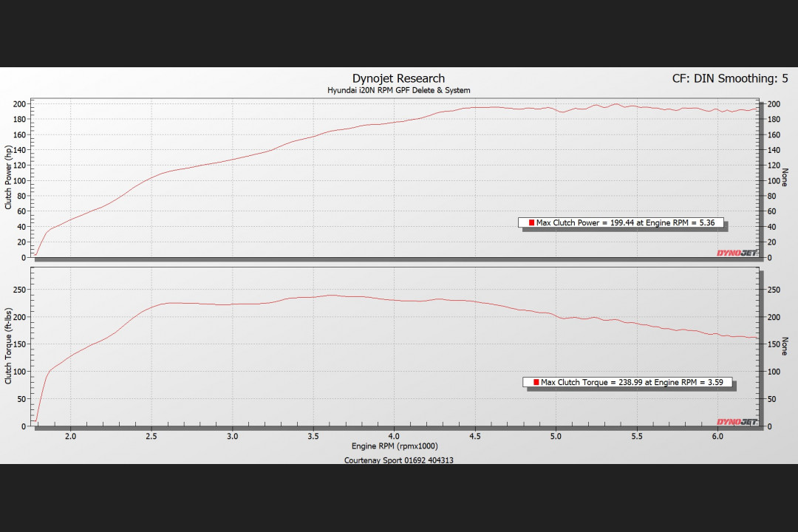Click the 2.5 tick label on RPM axis

click(151, 436)
